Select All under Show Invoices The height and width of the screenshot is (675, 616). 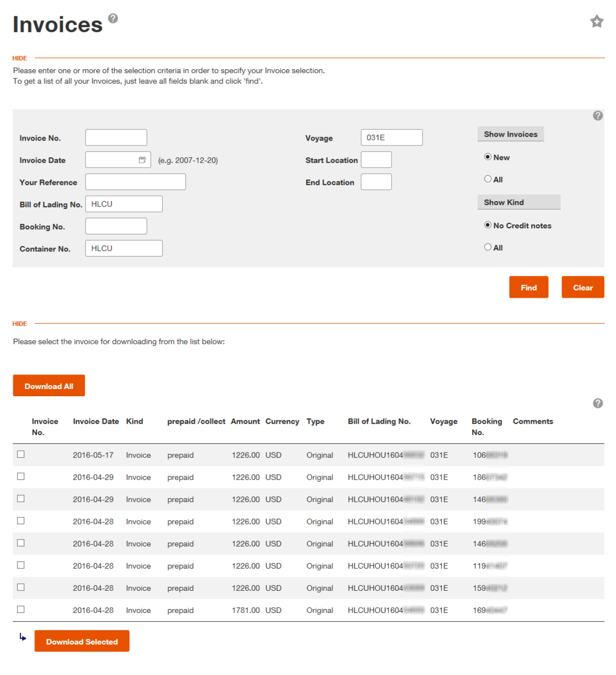point(488,179)
